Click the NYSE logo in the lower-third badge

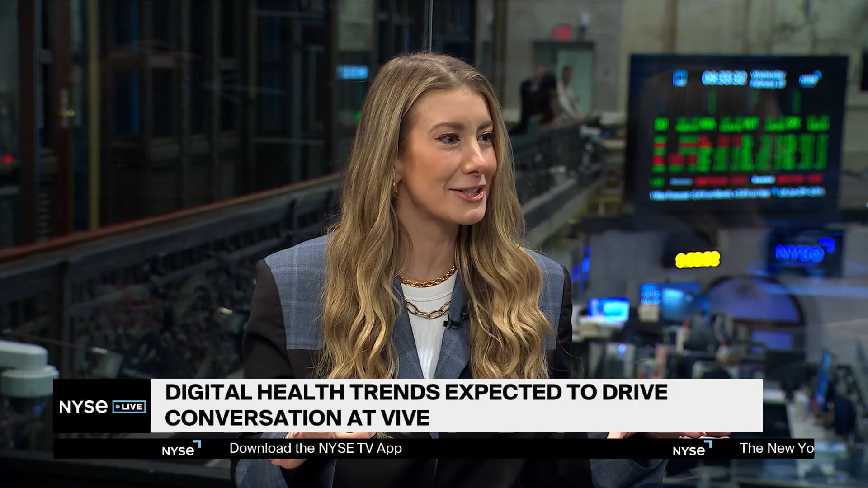84,406
